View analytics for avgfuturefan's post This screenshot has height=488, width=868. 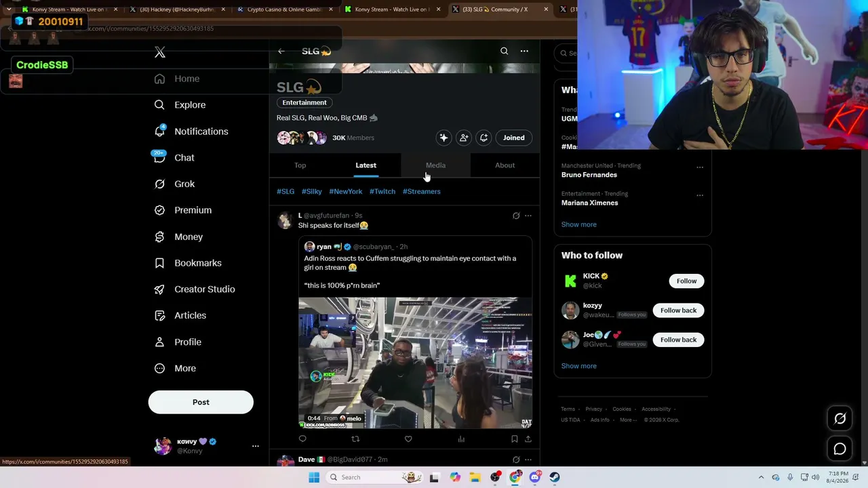point(461,439)
